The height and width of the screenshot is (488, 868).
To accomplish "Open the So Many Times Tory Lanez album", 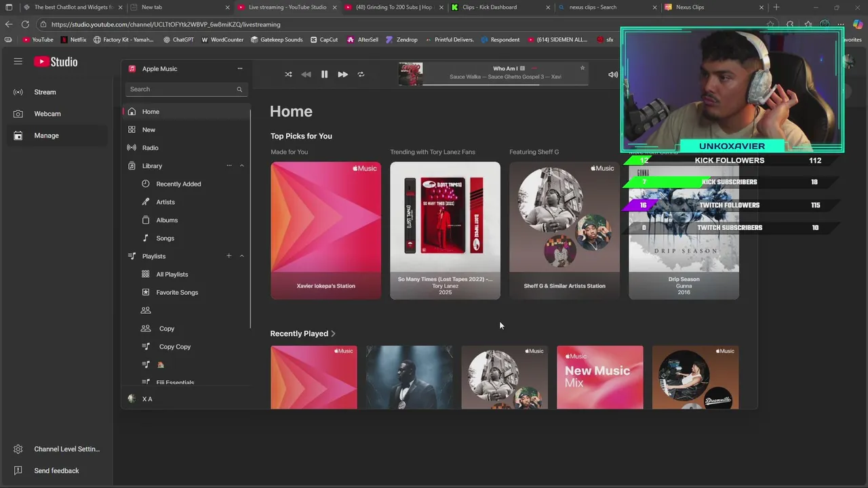I will pyautogui.click(x=445, y=230).
